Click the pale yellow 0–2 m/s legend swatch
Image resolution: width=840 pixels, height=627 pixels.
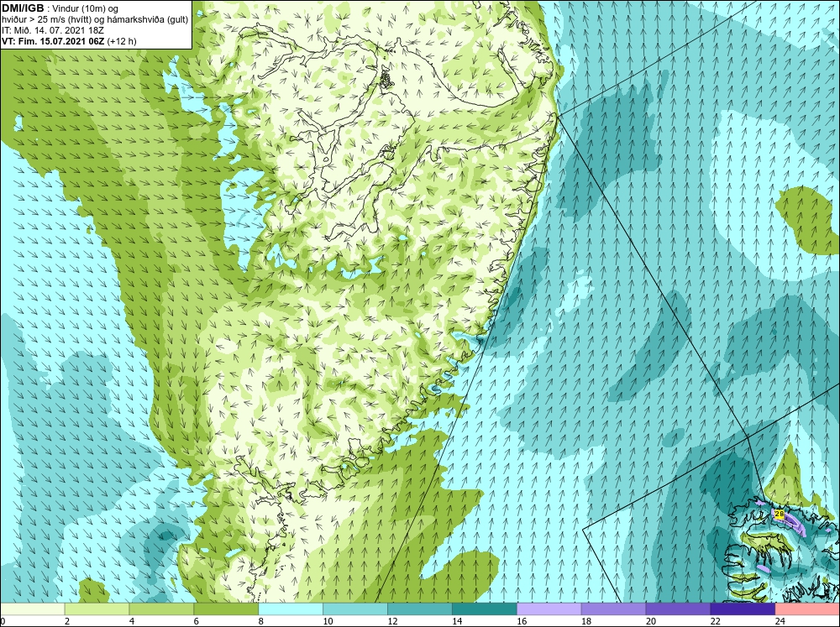coord(32,609)
